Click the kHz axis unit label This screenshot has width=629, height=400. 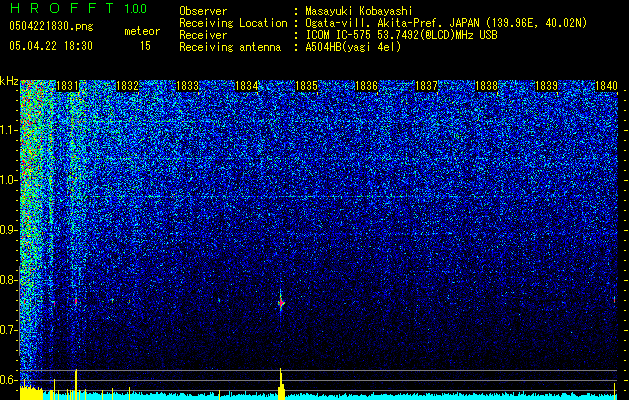pos(9,81)
